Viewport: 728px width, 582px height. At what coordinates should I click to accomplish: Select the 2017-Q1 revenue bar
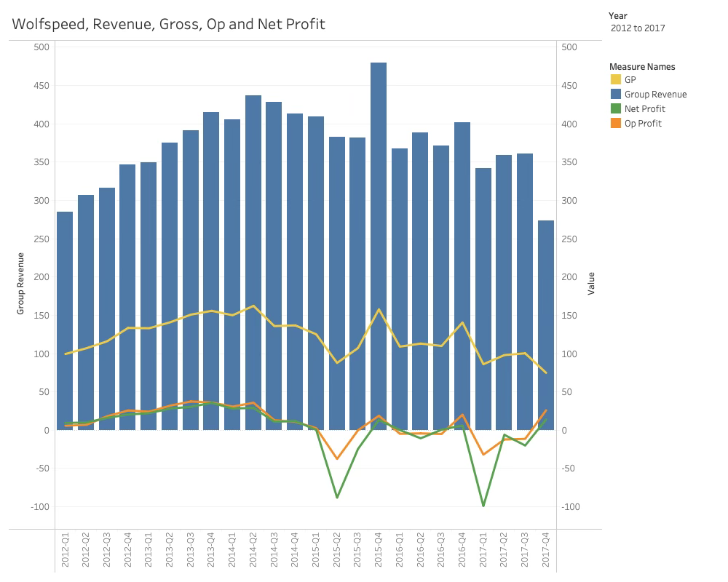[x=483, y=299]
